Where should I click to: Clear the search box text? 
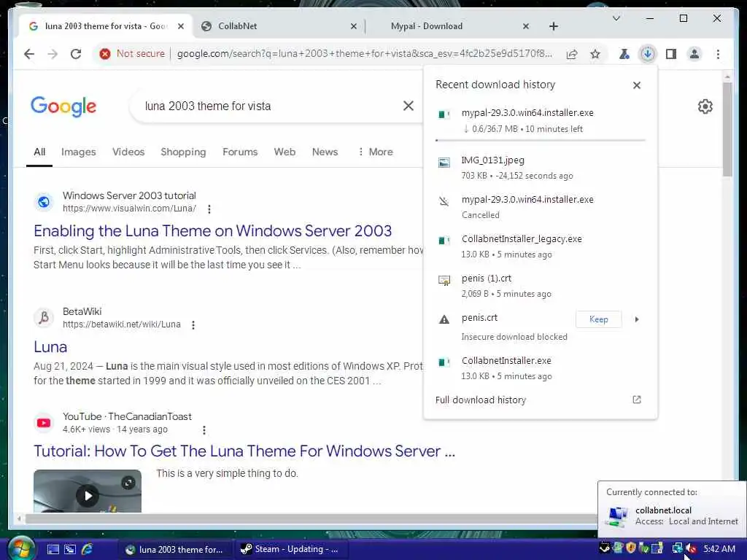pos(409,106)
